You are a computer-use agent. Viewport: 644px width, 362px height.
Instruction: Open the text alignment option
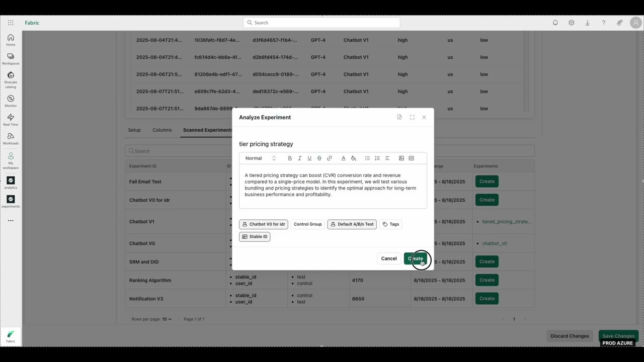387,158
